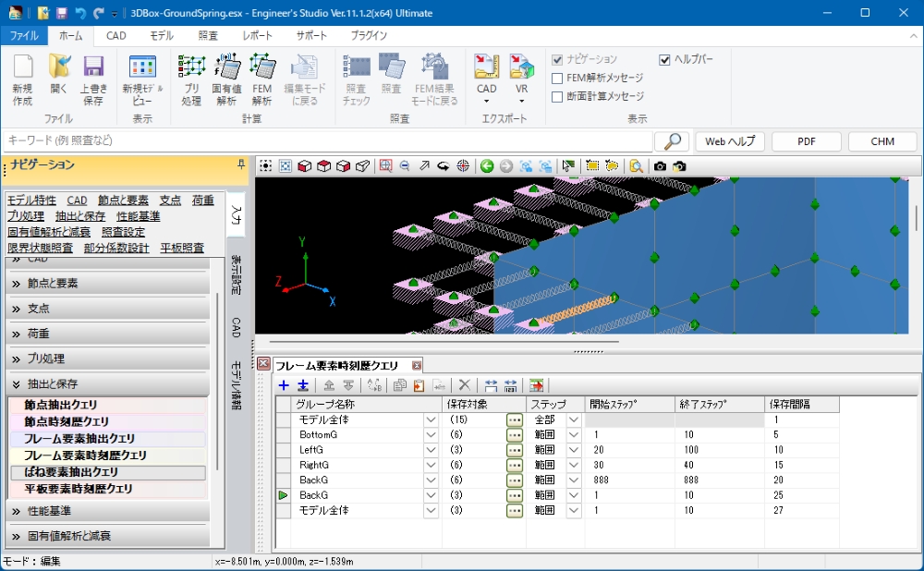Click ellipsis button in RightG row
Image resolution: width=924 pixels, height=571 pixels.
[515, 465]
